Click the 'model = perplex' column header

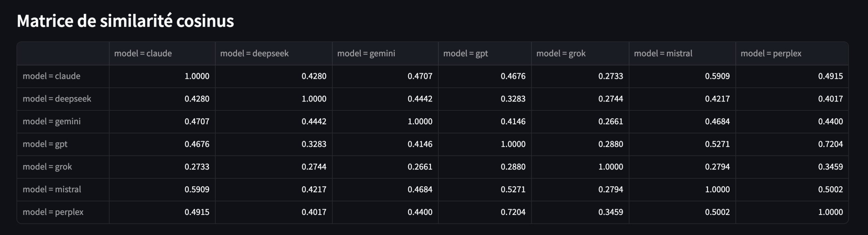771,53
